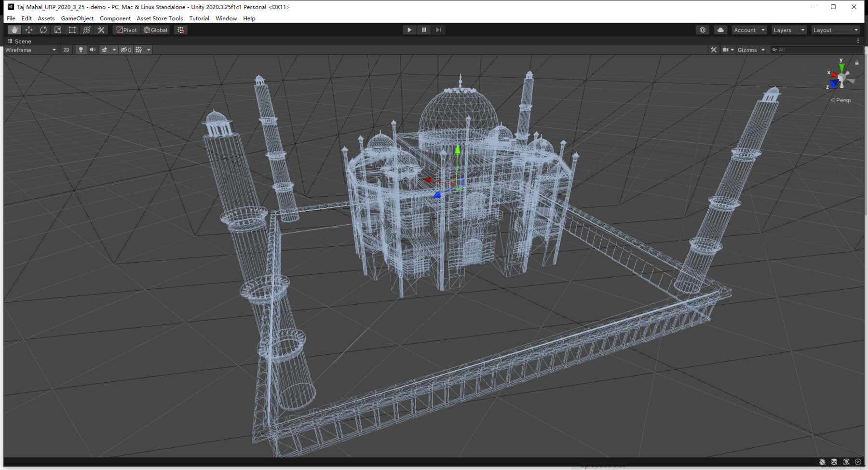The width and height of the screenshot is (868, 470).
Task: Toggle Global handle rotation button
Action: point(156,30)
